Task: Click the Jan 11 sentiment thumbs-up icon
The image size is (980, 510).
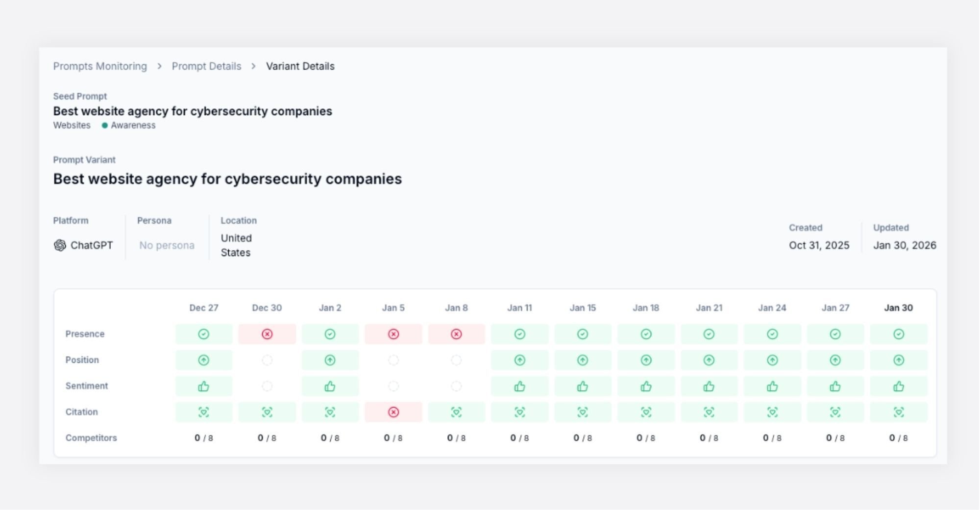Action: tap(520, 387)
